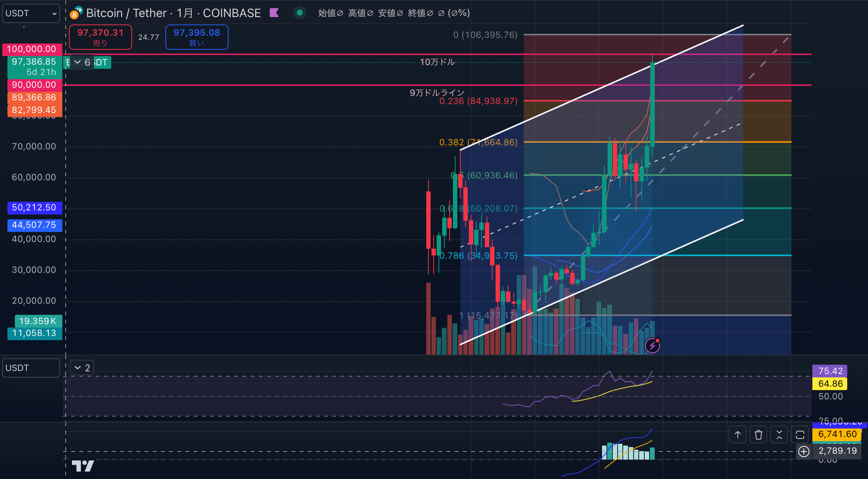Open the USDT dropdown for the RSI pane
The height and width of the screenshot is (479, 868).
point(31,368)
